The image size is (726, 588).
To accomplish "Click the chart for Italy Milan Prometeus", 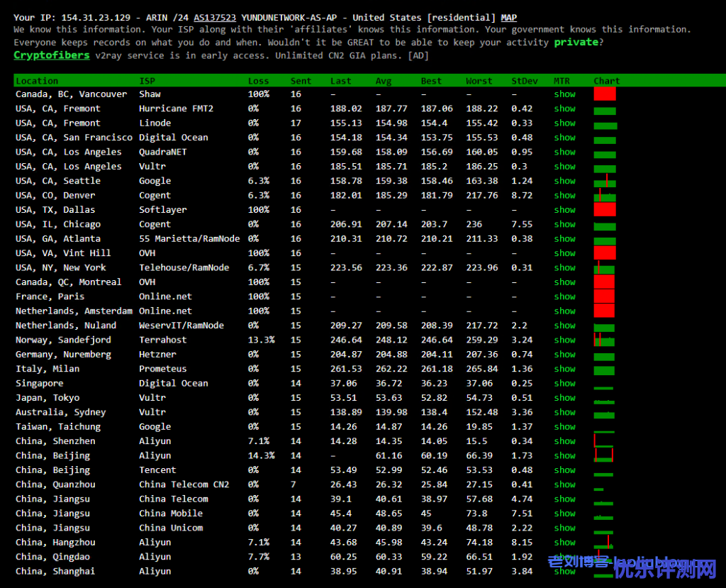I will click(605, 370).
